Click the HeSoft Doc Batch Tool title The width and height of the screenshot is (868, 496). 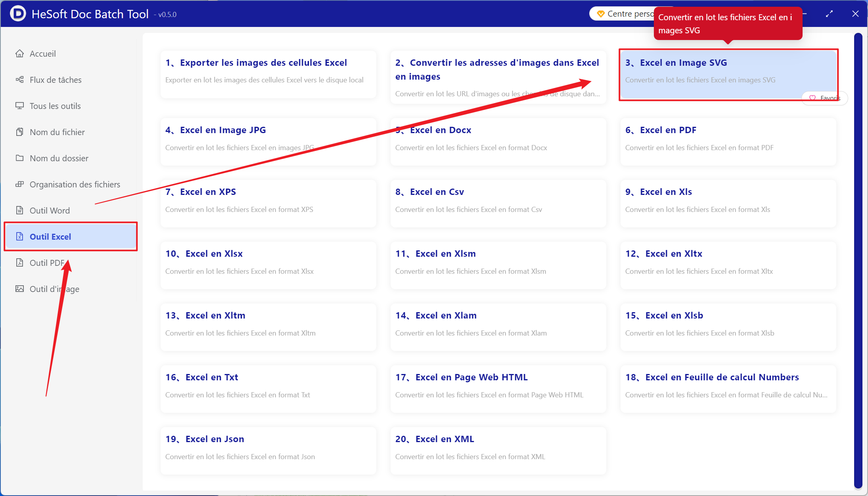pyautogui.click(x=90, y=14)
